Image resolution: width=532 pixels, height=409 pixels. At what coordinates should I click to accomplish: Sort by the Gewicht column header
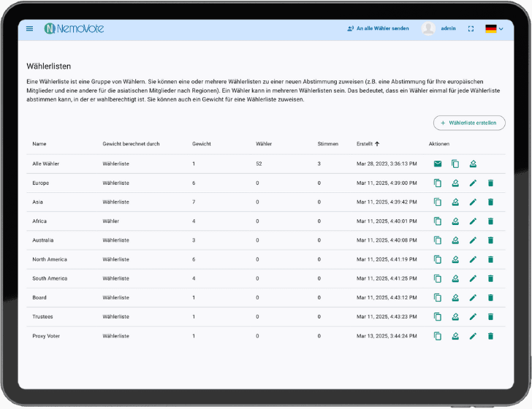coord(202,144)
